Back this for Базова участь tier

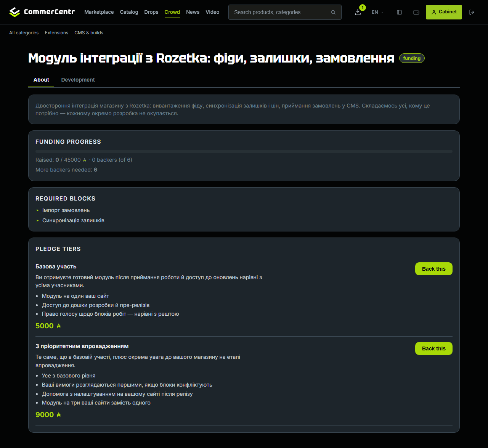pyautogui.click(x=434, y=269)
